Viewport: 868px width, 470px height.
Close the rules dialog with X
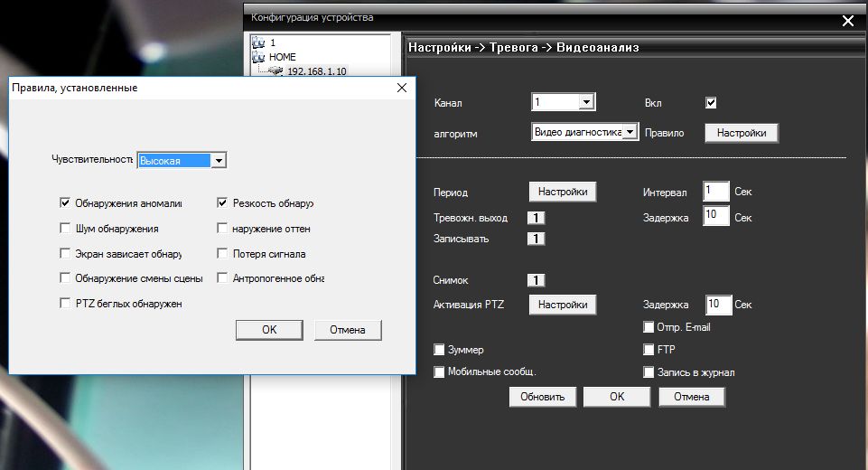pos(402,88)
